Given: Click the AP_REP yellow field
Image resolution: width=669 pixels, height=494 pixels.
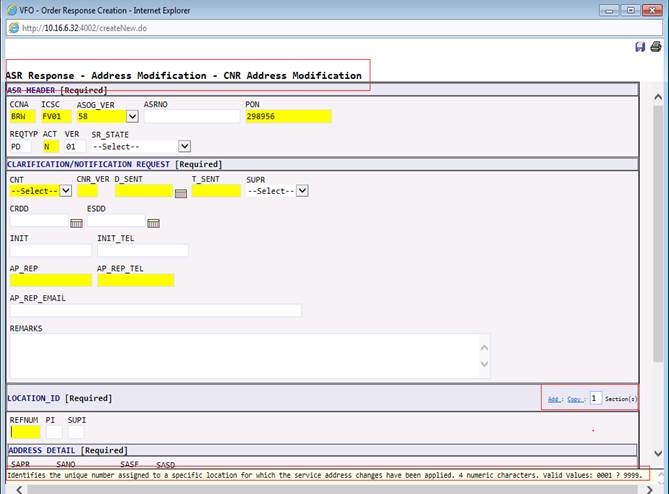Looking at the screenshot, I should click(51, 280).
